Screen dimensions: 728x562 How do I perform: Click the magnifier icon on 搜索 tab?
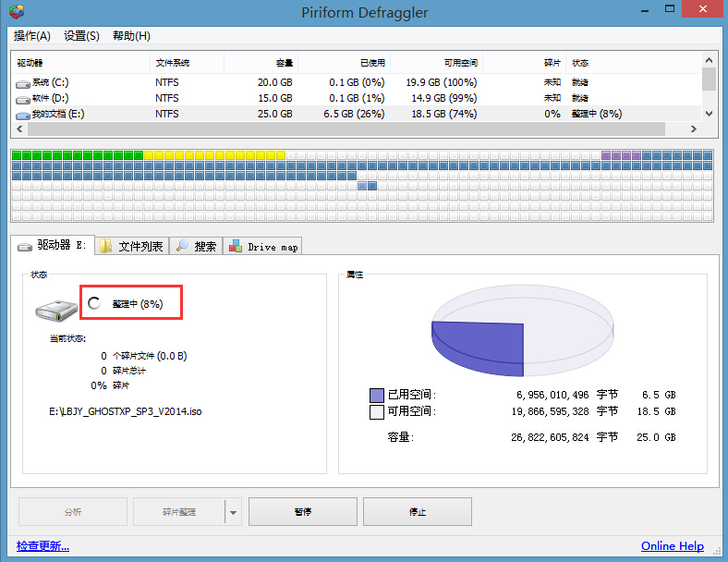pyautogui.click(x=182, y=245)
